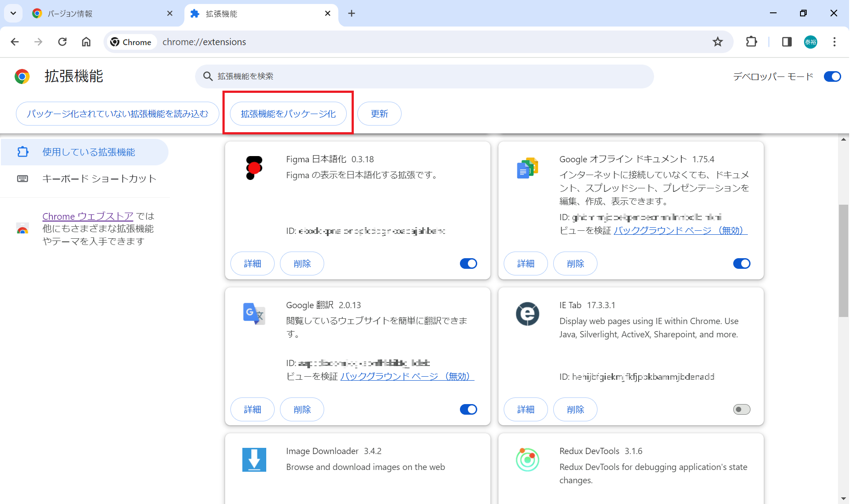This screenshot has height=504, width=850.
Task: Click the vertical scrollbar thumb
Action: [x=843, y=261]
